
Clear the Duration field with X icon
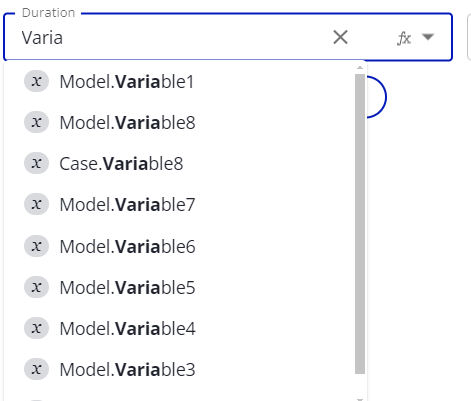tap(340, 37)
